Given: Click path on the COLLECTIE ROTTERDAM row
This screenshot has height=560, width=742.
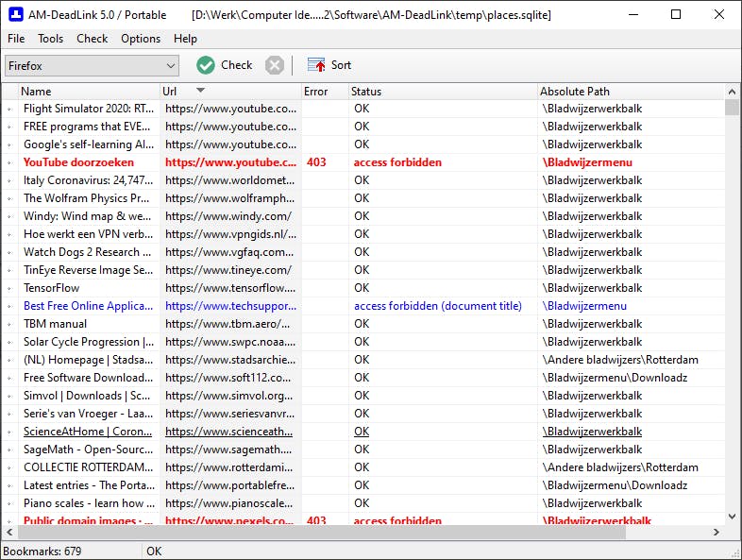Looking at the screenshot, I should (x=620, y=467).
